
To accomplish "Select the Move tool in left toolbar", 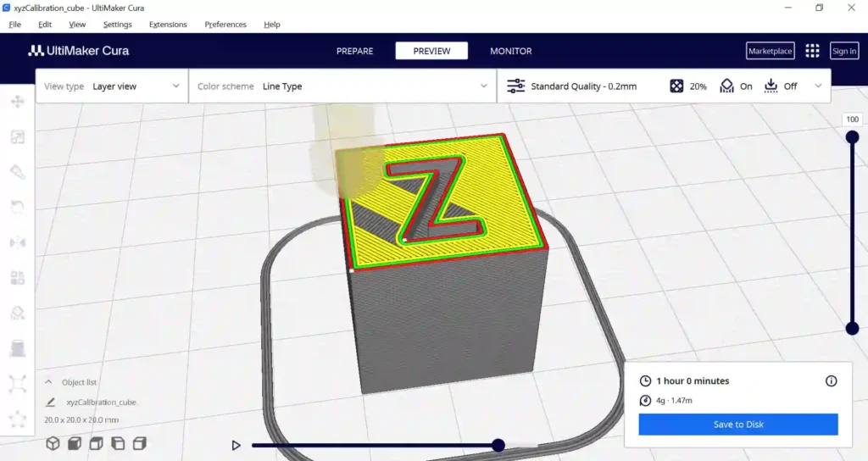I will (x=18, y=102).
